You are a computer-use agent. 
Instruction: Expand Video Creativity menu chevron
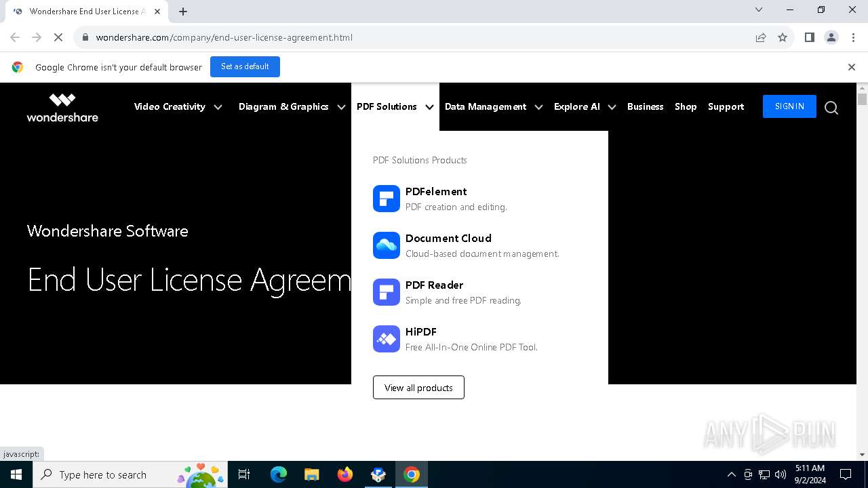pyautogui.click(x=218, y=107)
